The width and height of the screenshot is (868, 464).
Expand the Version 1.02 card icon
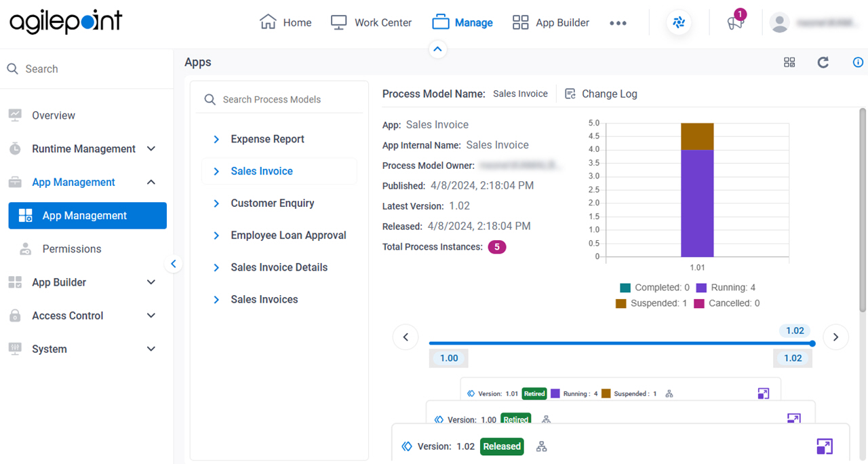tap(825, 446)
